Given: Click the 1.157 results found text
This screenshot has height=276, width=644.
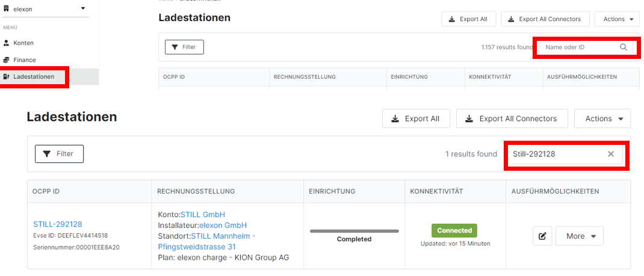Looking at the screenshot, I should coord(507,47).
